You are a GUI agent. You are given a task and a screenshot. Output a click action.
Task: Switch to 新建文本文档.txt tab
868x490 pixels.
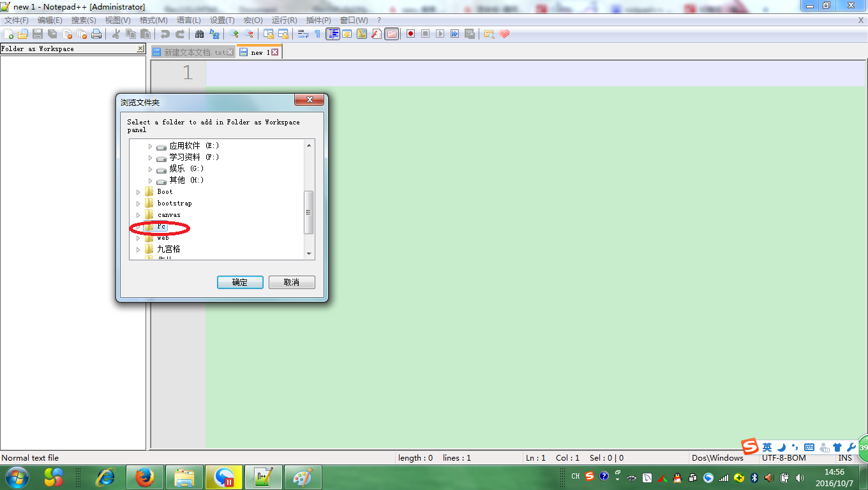(193, 52)
